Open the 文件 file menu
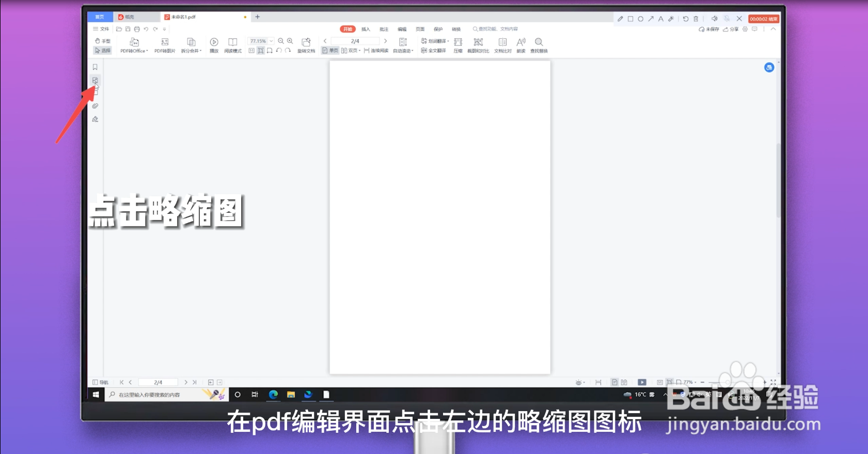Image resolution: width=868 pixels, height=454 pixels. pyautogui.click(x=101, y=29)
